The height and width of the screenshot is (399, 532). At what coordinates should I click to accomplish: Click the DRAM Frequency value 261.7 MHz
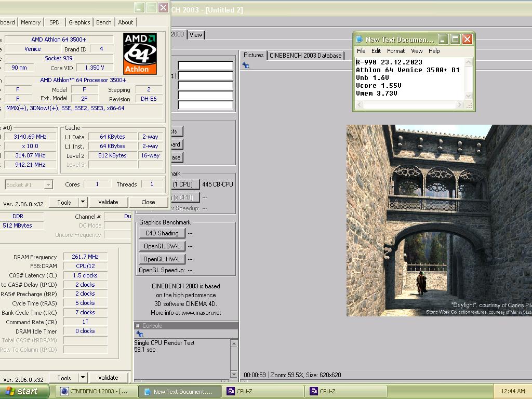(x=85, y=257)
